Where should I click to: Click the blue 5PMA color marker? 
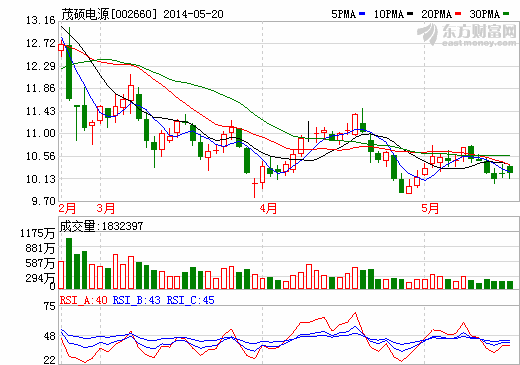[x=362, y=14]
